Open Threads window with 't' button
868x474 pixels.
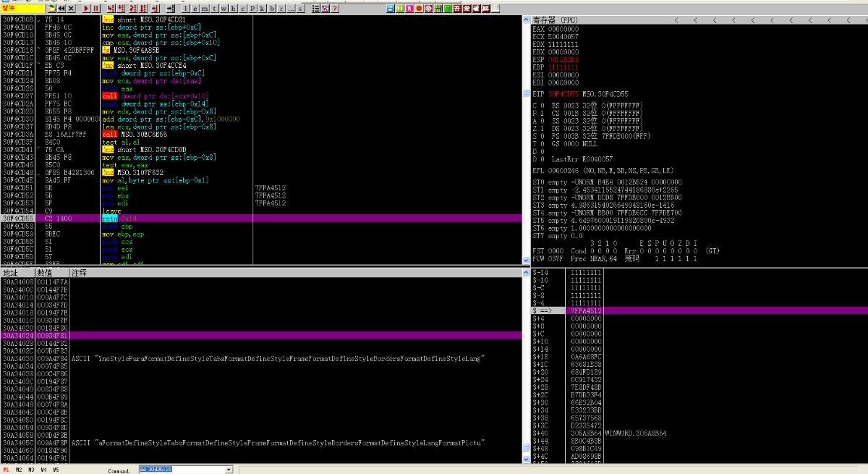point(214,8)
